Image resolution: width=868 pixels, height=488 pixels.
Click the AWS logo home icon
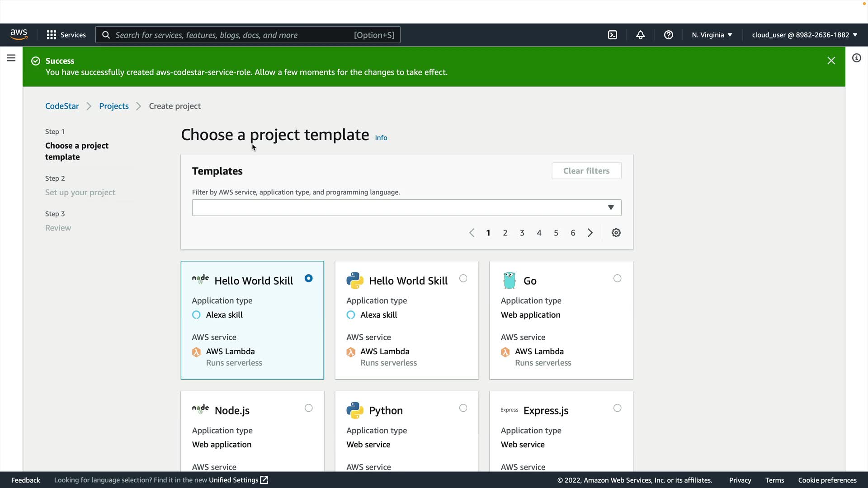point(19,35)
